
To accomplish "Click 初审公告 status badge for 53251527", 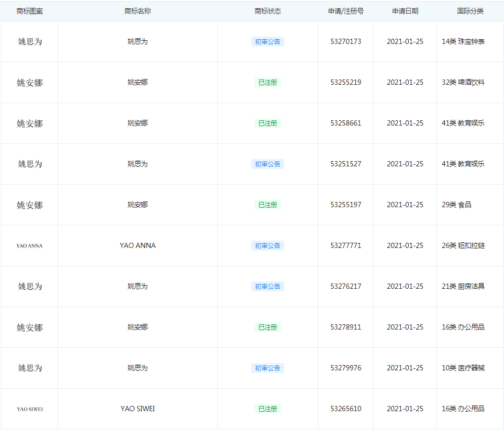I will pos(267,164).
